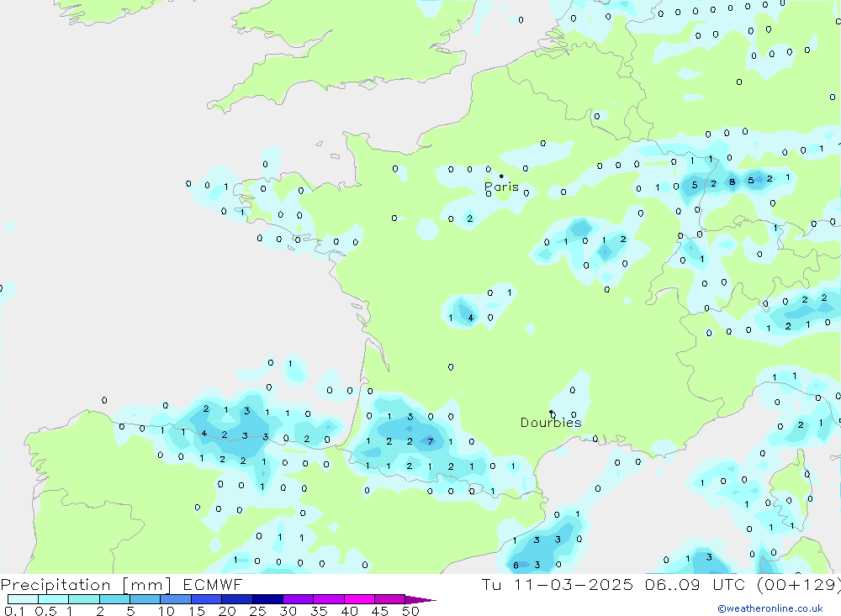841x616 pixels.
Task: Pick the 20–25 mm legend swatch
Action: (x=237, y=599)
